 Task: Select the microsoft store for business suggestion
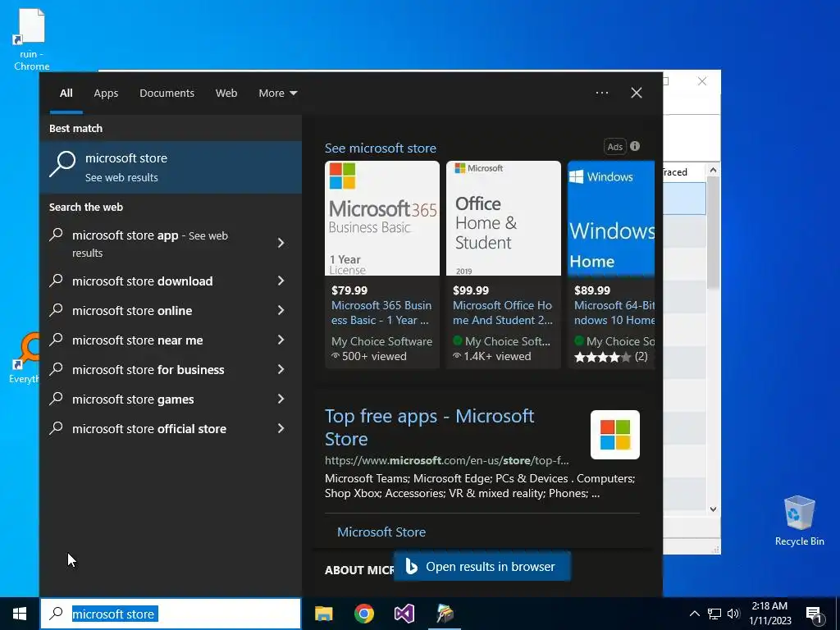148,370
